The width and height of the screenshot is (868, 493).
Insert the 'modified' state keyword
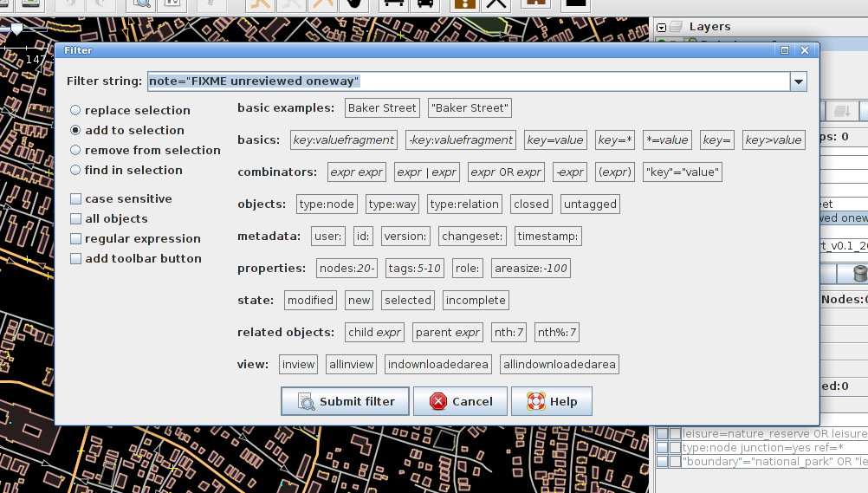click(310, 300)
